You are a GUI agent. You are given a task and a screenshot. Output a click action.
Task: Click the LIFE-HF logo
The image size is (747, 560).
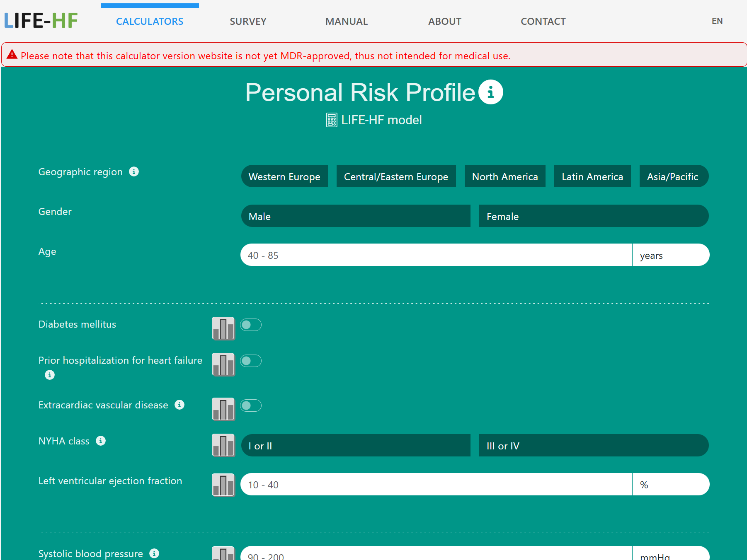pyautogui.click(x=41, y=21)
